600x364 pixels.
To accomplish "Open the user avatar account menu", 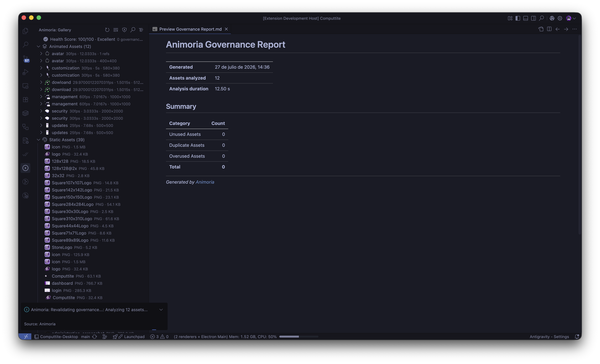I will pyautogui.click(x=571, y=18).
